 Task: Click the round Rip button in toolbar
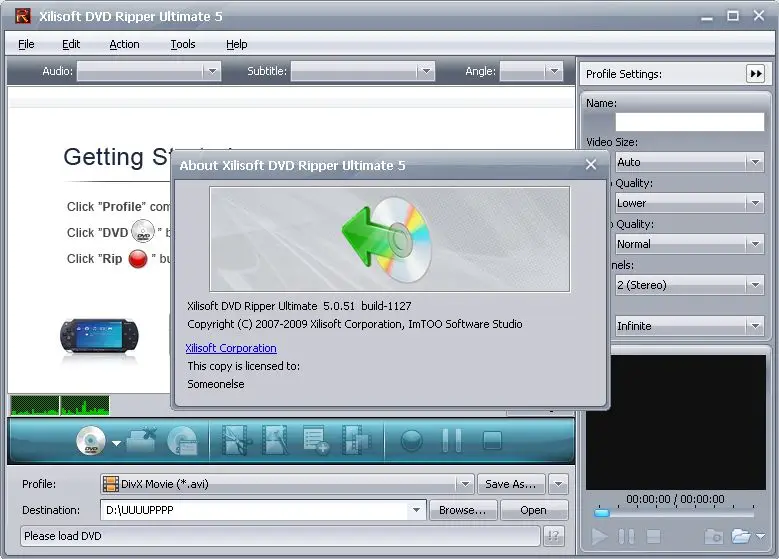point(411,441)
